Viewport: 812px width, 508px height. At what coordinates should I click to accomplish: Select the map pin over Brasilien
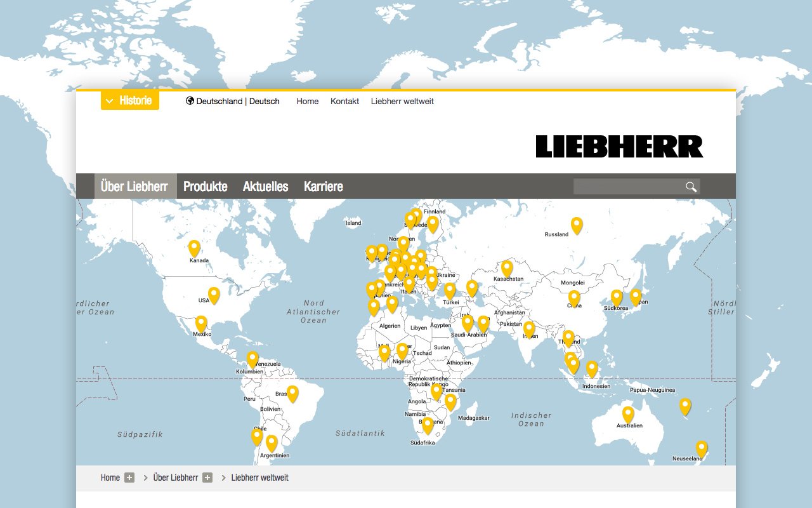coord(292,394)
